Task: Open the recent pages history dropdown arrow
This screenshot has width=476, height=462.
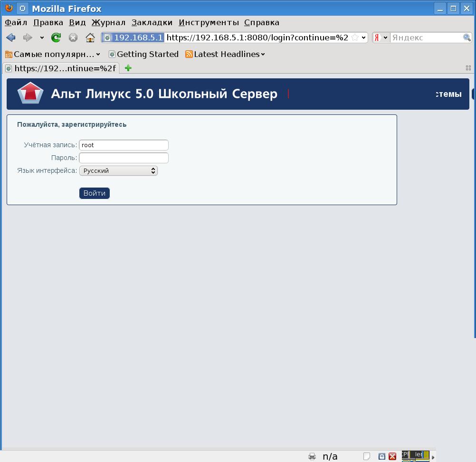Action: 42,38
